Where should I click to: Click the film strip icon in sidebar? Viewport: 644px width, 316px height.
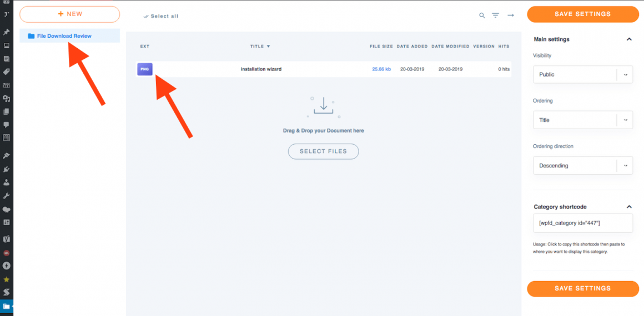pos(6,85)
